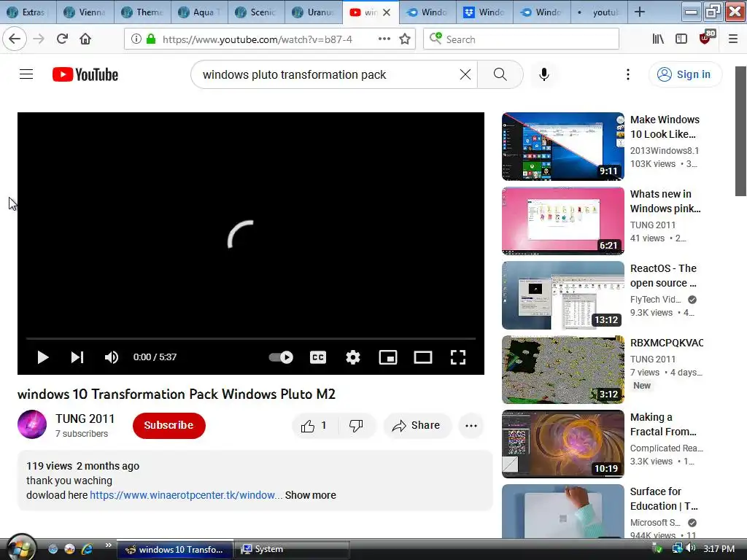Start voice search with the microphone icon
Viewport: 747px width, 560px height.
pyautogui.click(x=544, y=74)
